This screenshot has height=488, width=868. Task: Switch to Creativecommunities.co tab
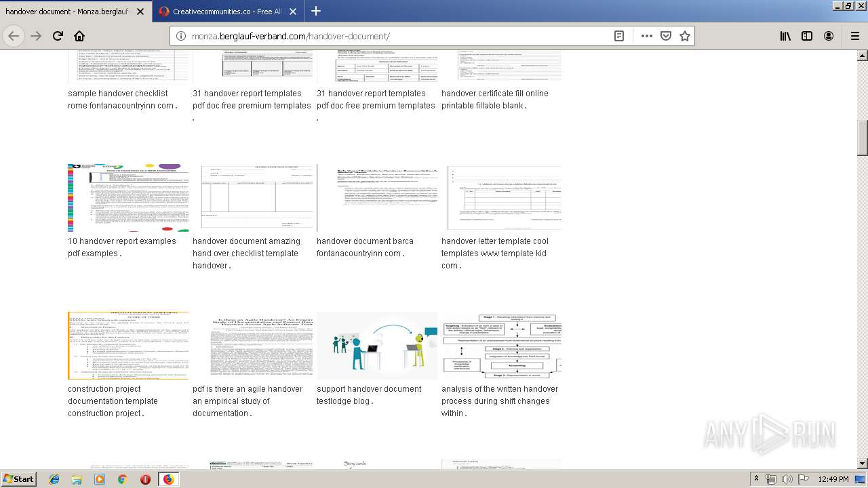coord(229,12)
